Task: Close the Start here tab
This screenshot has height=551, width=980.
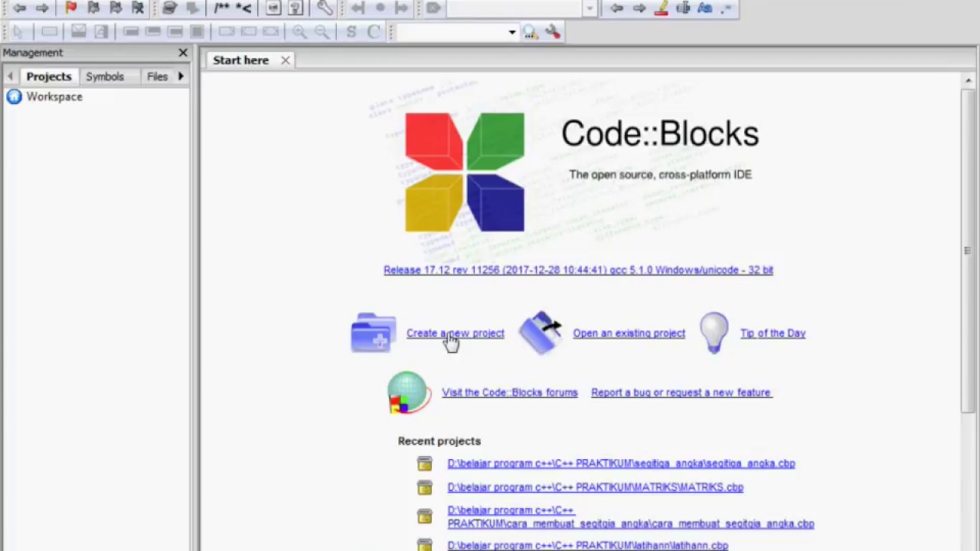Action: tap(285, 60)
